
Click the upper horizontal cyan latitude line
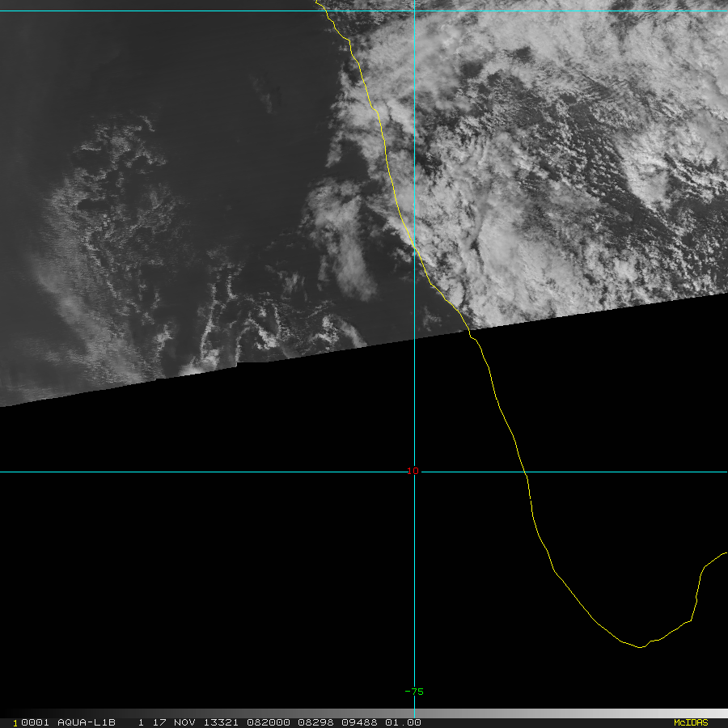(364, 11)
